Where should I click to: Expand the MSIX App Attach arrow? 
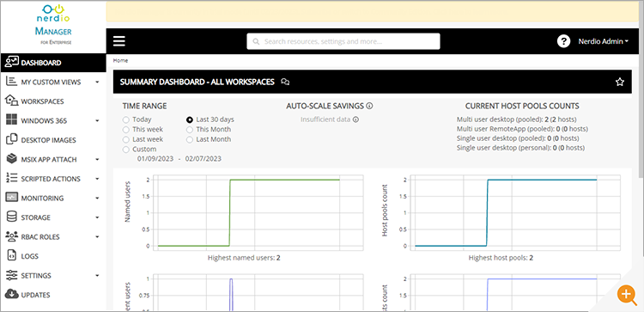pos(97,160)
